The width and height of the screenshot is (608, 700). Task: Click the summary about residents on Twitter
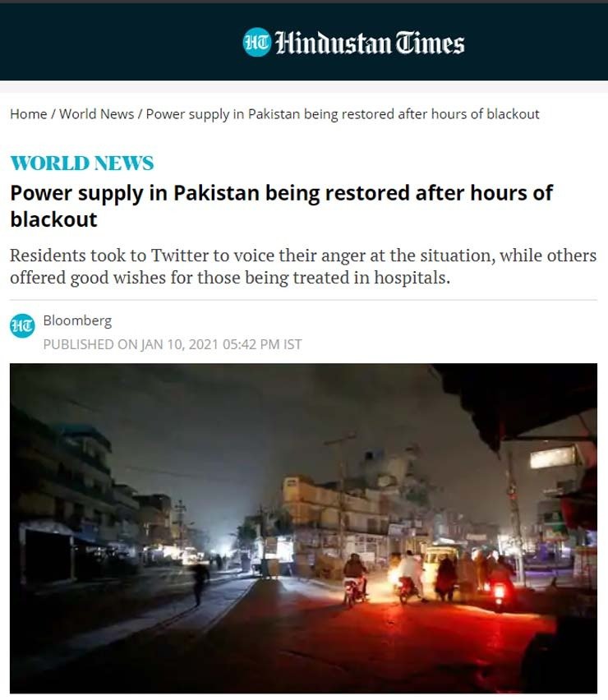pyautogui.click(x=303, y=266)
